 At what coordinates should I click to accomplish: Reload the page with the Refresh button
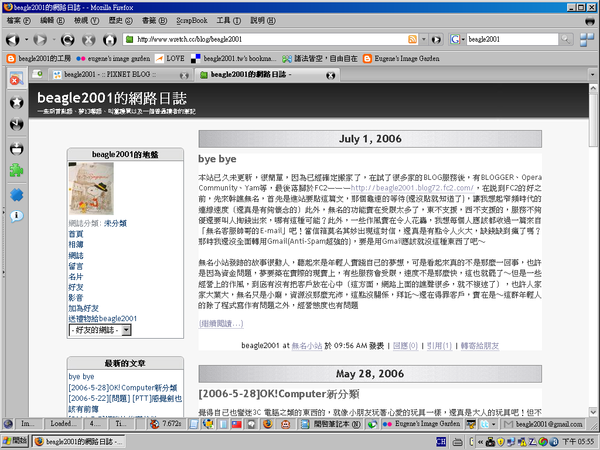[67, 39]
